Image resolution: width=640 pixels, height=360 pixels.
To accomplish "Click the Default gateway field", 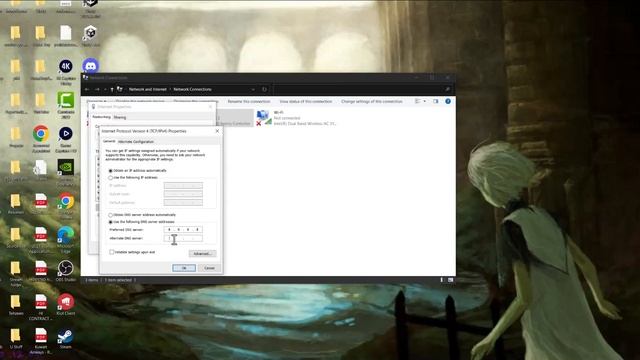I will tap(183, 202).
